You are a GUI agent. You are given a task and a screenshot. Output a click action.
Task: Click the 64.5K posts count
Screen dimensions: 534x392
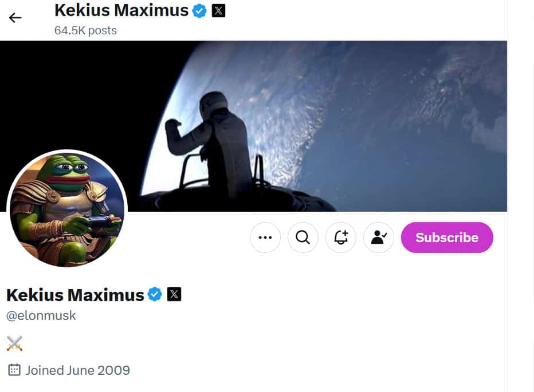click(85, 31)
